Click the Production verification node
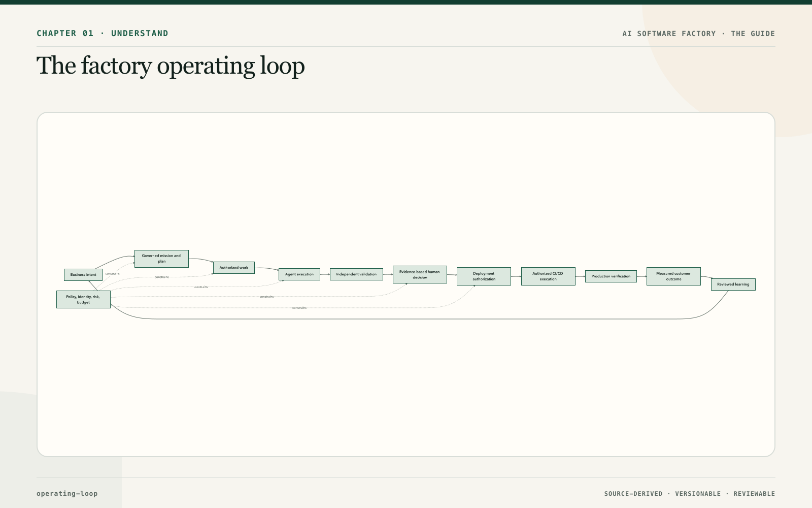 point(611,276)
